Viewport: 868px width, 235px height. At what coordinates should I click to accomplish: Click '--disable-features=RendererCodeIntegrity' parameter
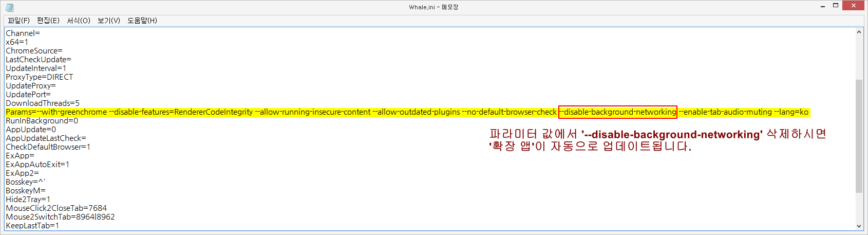click(x=181, y=112)
